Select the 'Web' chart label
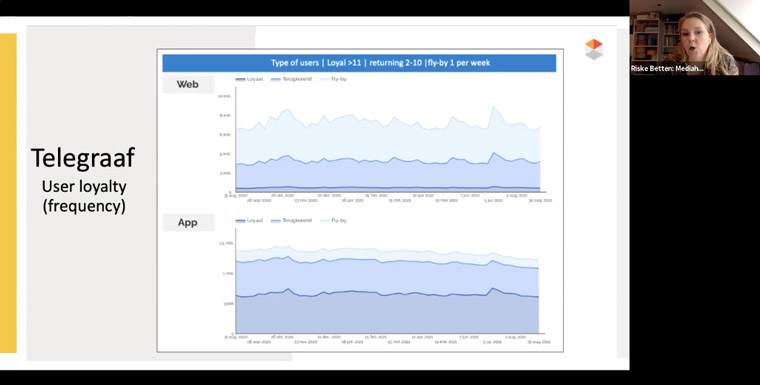The height and width of the screenshot is (385, 760). (188, 84)
